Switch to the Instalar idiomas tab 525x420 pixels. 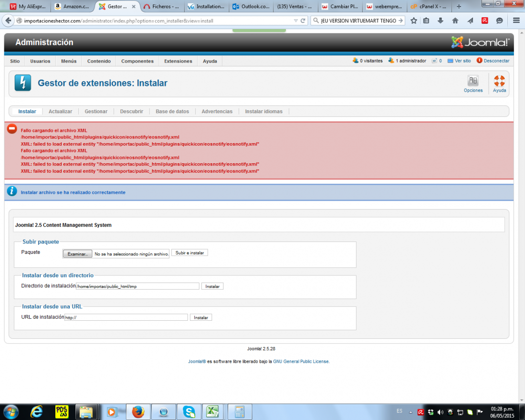click(263, 112)
